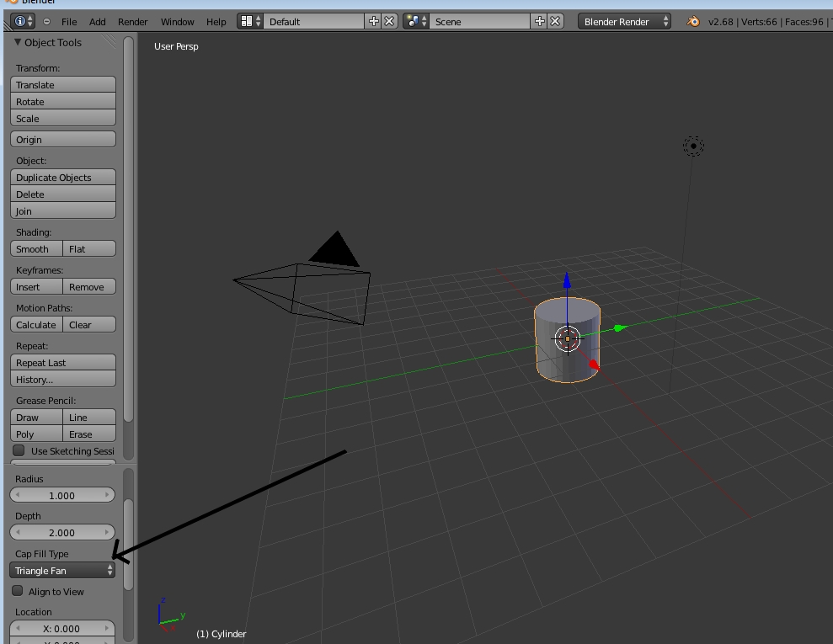Open the Window menu
Viewport: 833px width, 644px height.
click(x=178, y=22)
